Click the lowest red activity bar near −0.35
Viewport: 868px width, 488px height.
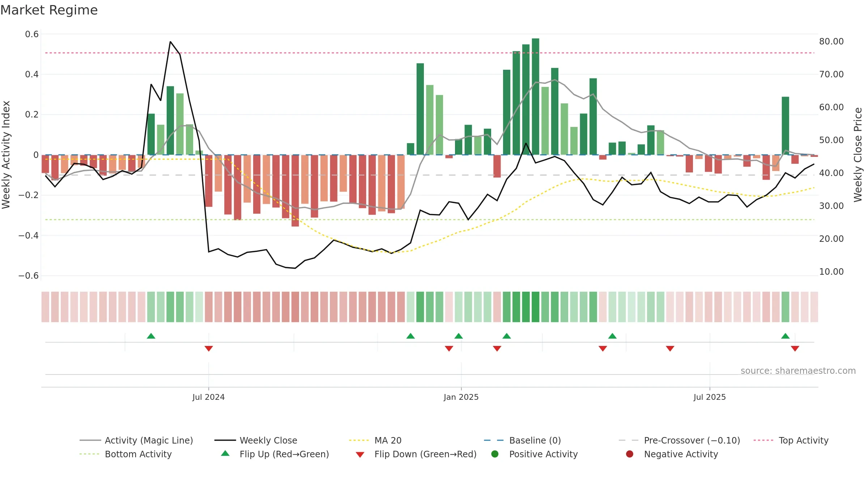(x=295, y=191)
